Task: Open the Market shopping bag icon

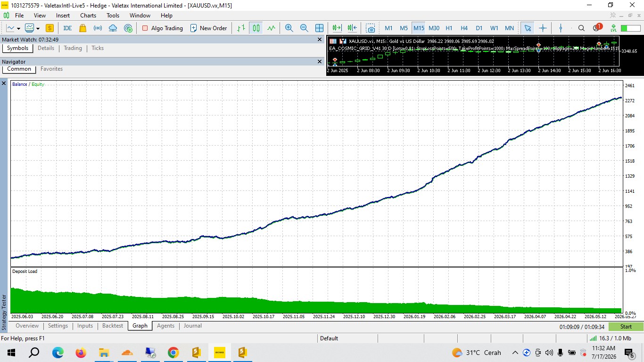Action: tap(83, 28)
